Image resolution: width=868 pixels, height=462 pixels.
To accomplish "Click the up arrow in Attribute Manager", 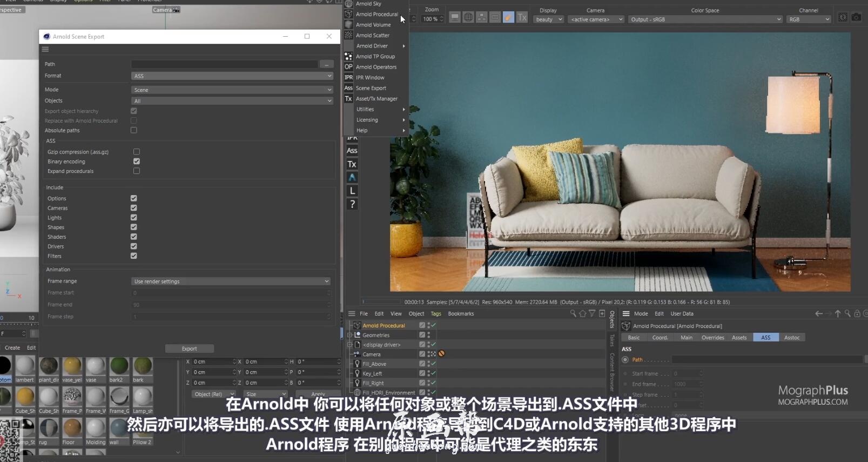I will 838,313.
